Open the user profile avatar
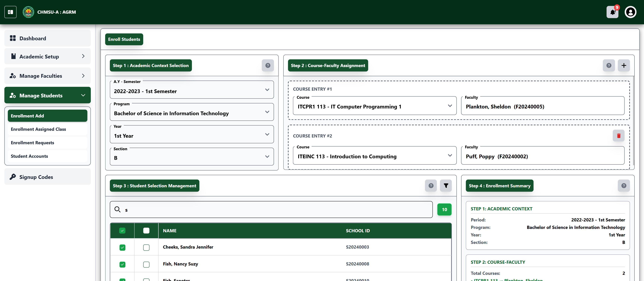 [631, 12]
